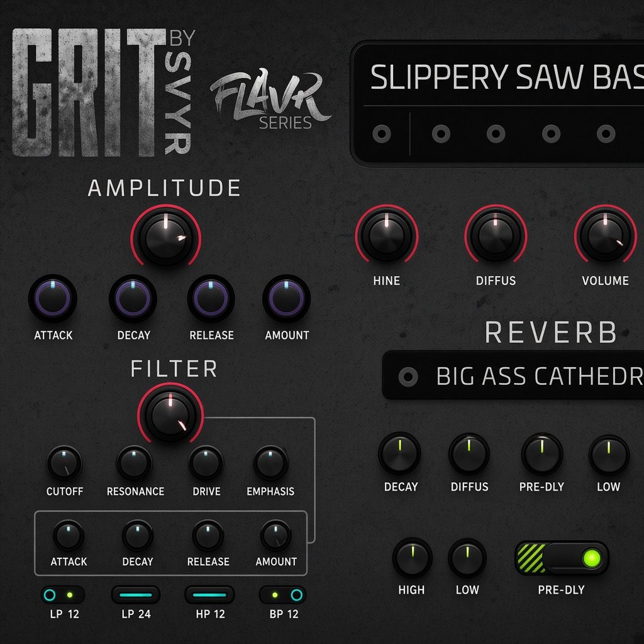Click the Reverb PRE-DLY knob
Image resolution: width=644 pixels, height=644 pixels.
(x=542, y=454)
